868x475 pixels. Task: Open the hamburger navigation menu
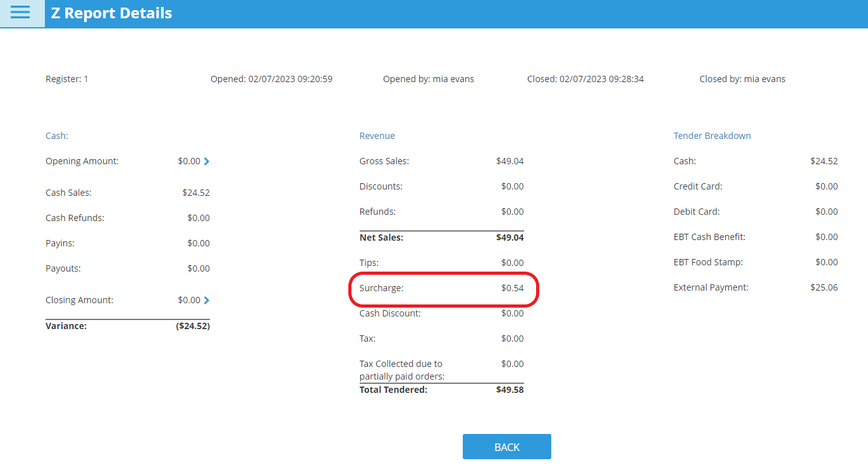pyautogui.click(x=21, y=13)
